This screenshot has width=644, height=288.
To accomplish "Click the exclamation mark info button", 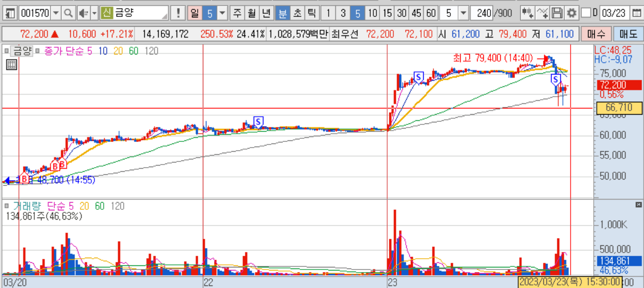I will tap(178, 13).
